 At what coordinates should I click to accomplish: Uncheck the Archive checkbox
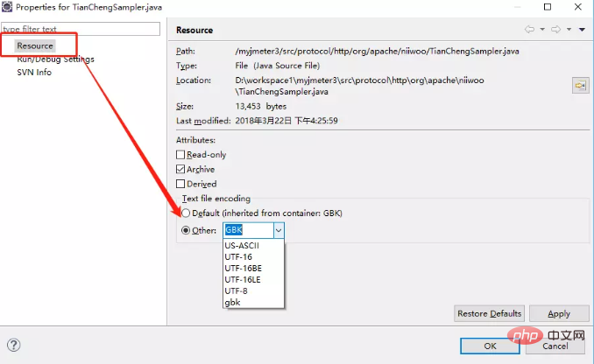pos(180,169)
